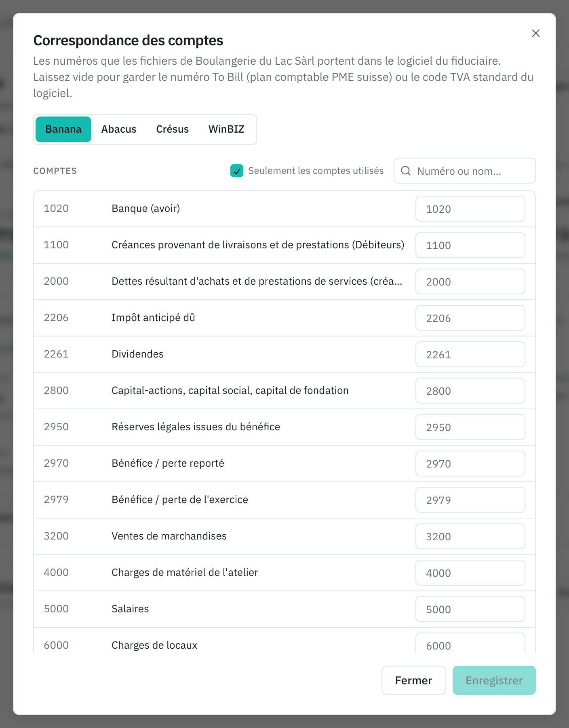
Task: Close the Correspondance des comptes dialog
Action: point(535,33)
